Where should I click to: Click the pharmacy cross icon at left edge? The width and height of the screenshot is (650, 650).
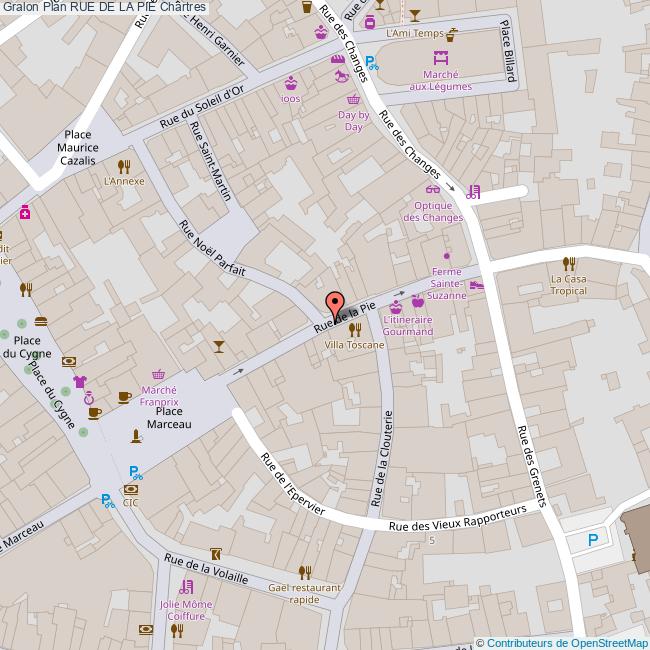pos(24,213)
